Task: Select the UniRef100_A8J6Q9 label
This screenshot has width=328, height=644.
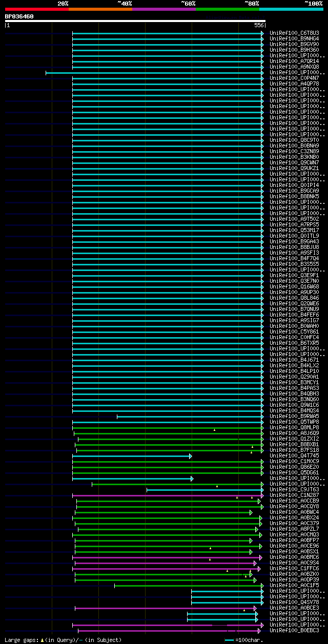Action: pos(294,433)
